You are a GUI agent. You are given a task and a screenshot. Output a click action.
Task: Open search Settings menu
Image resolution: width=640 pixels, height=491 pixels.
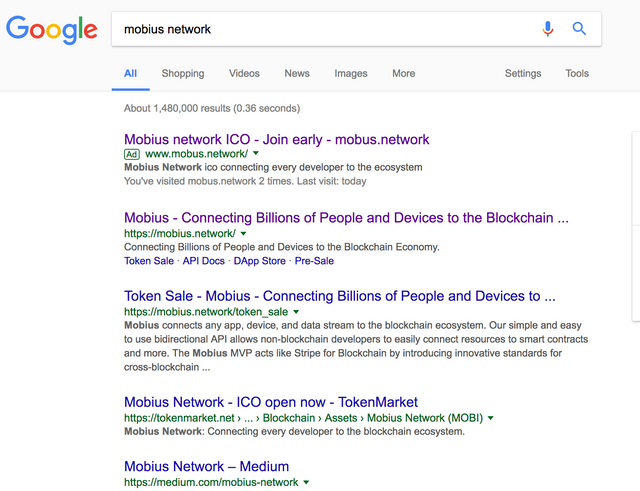pos(523,73)
